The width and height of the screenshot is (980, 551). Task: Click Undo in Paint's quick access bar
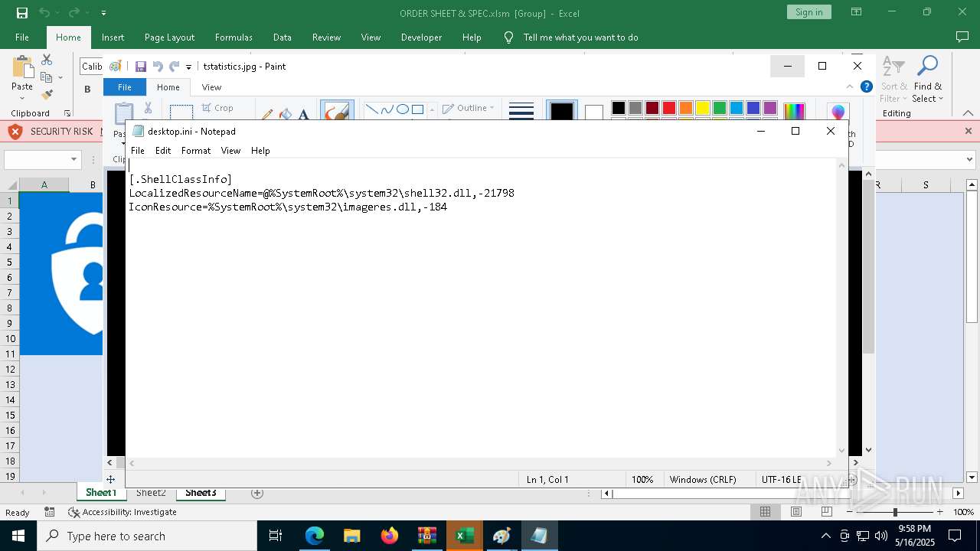pyautogui.click(x=158, y=67)
